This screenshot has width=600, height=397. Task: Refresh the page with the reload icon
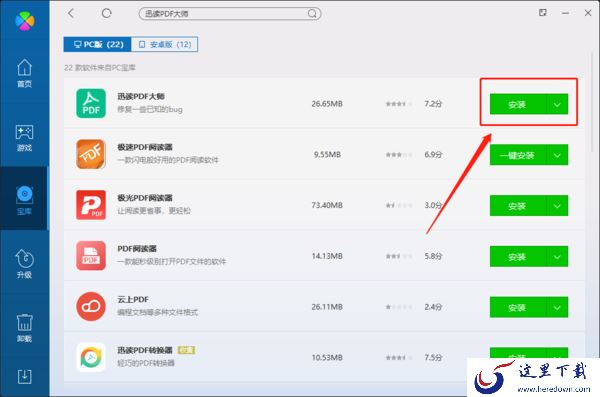[106, 13]
